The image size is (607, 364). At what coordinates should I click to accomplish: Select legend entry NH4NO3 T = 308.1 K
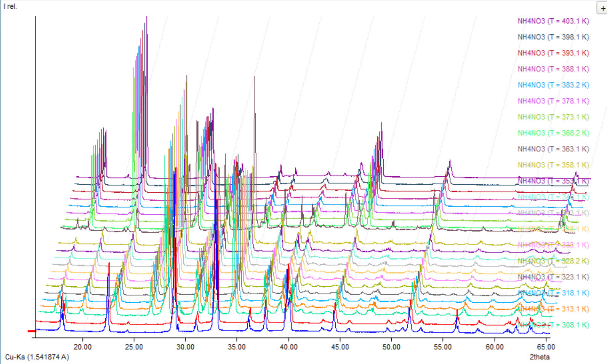click(553, 325)
